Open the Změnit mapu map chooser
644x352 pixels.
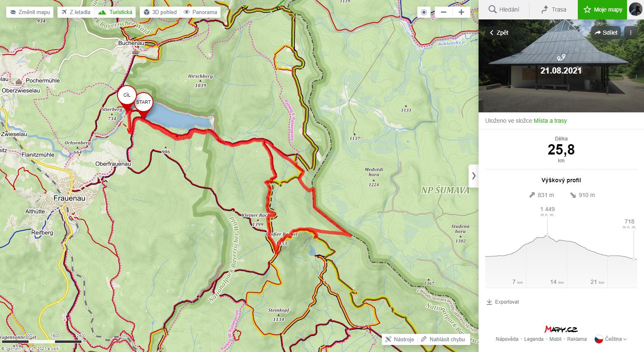(x=30, y=12)
